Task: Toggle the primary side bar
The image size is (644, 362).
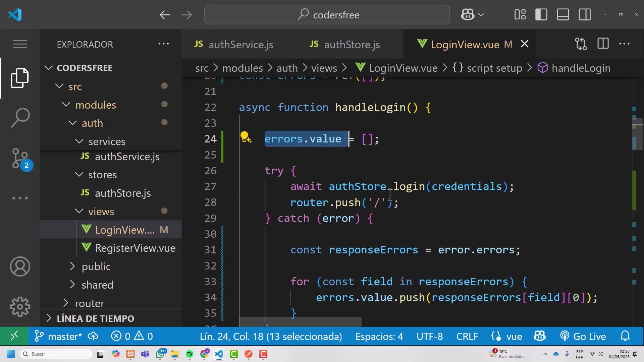Action: (x=541, y=15)
